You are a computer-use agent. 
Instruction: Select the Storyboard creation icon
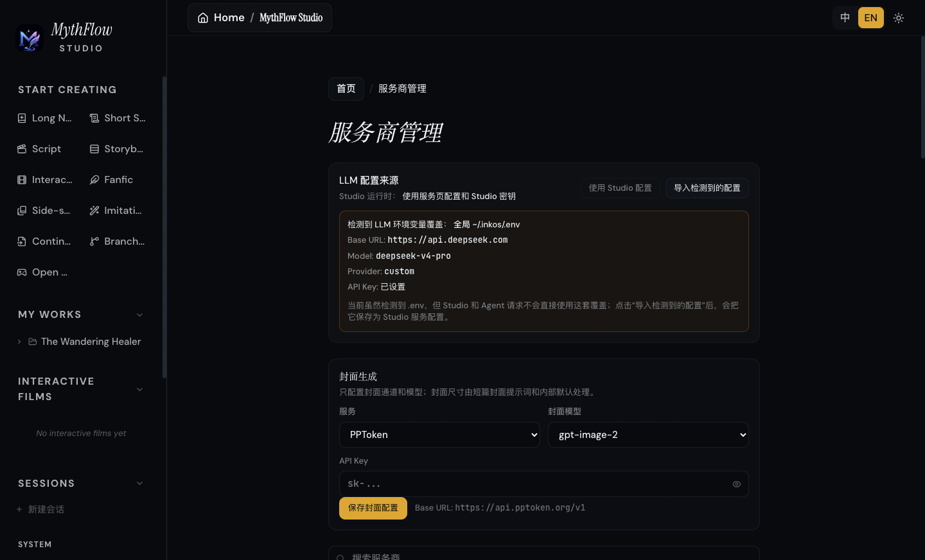[x=94, y=149]
